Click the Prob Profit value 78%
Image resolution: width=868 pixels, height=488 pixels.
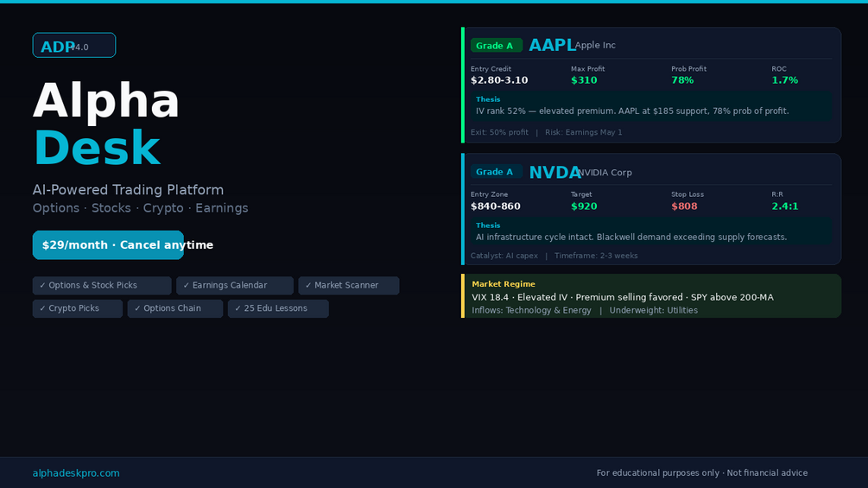pyautogui.click(x=682, y=80)
